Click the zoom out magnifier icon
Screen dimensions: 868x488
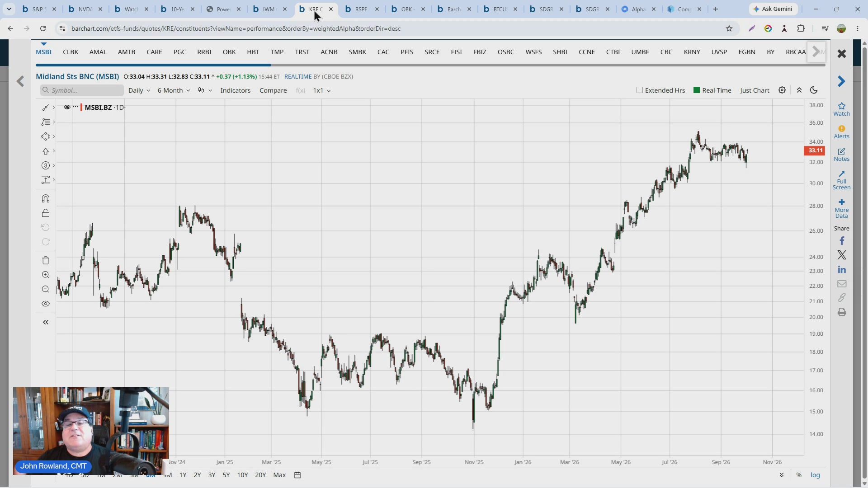point(45,289)
